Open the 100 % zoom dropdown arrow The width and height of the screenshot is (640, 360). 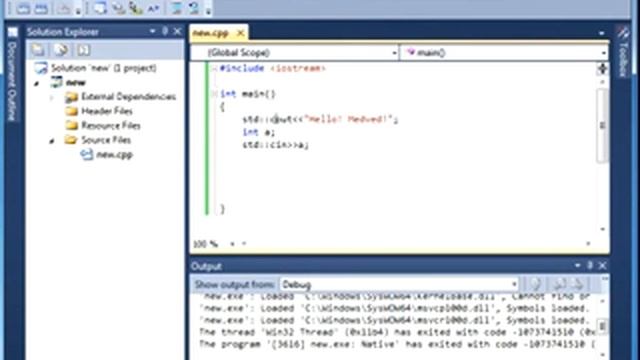232,244
